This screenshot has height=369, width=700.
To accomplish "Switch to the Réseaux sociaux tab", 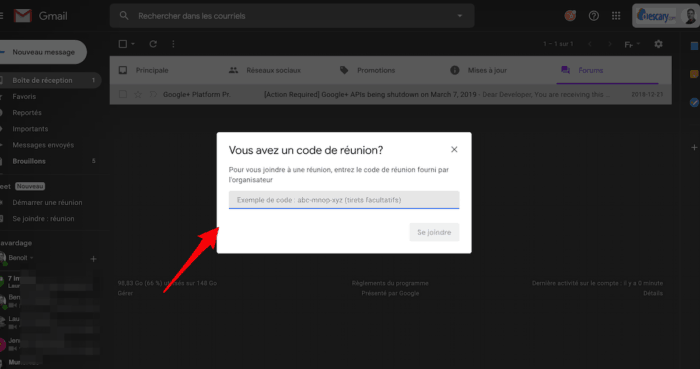I will tap(277, 70).
